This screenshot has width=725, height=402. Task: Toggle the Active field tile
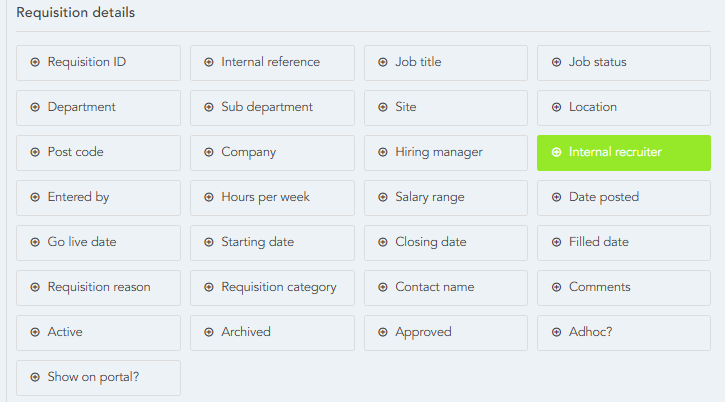click(98, 333)
